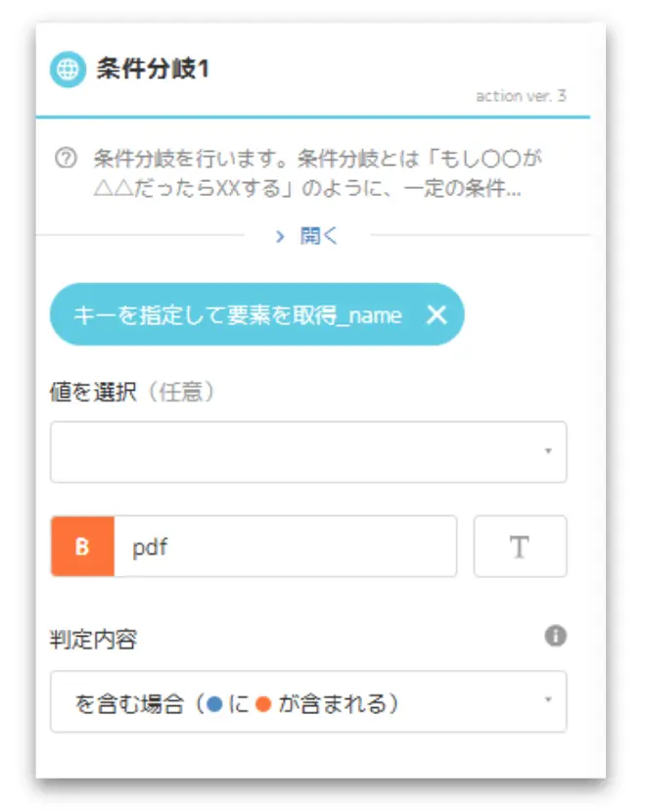Click the truncated 条件分岐を行います description text
The image size is (647, 812).
[x=317, y=173]
